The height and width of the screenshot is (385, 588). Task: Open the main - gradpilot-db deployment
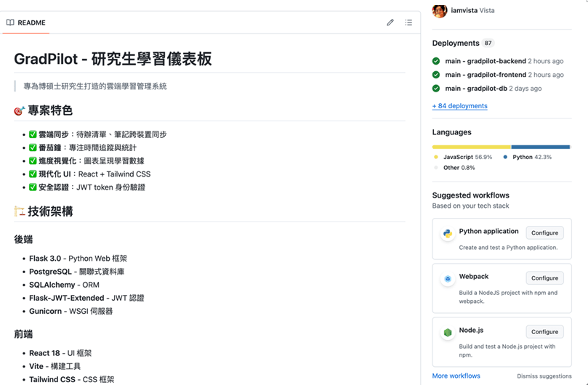pyautogui.click(x=476, y=89)
